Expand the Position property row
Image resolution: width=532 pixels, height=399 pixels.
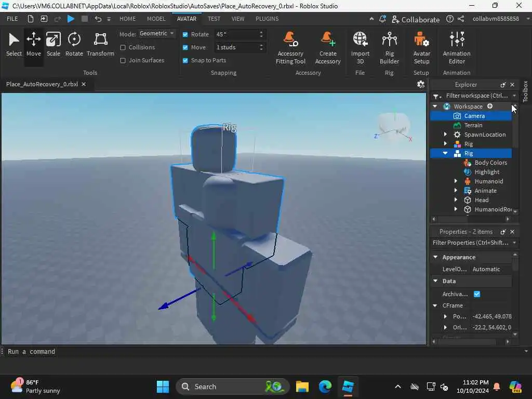coord(445,316)
